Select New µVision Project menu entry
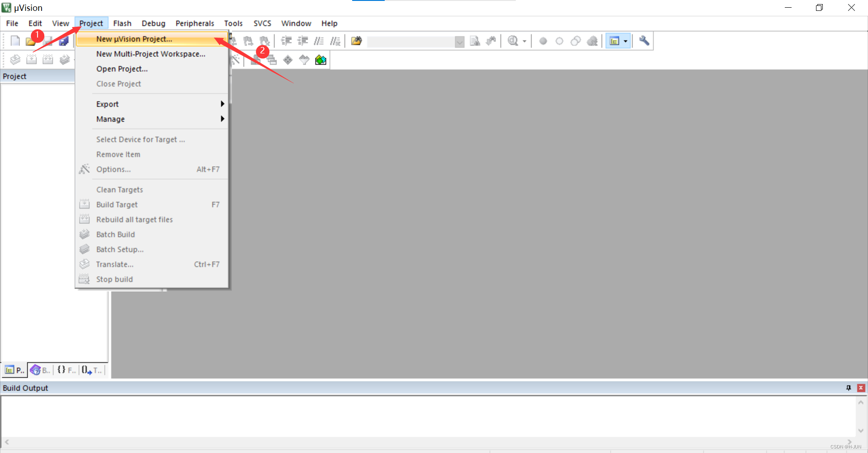The width and height of the screenshot is (868, 453). (151, 39)
